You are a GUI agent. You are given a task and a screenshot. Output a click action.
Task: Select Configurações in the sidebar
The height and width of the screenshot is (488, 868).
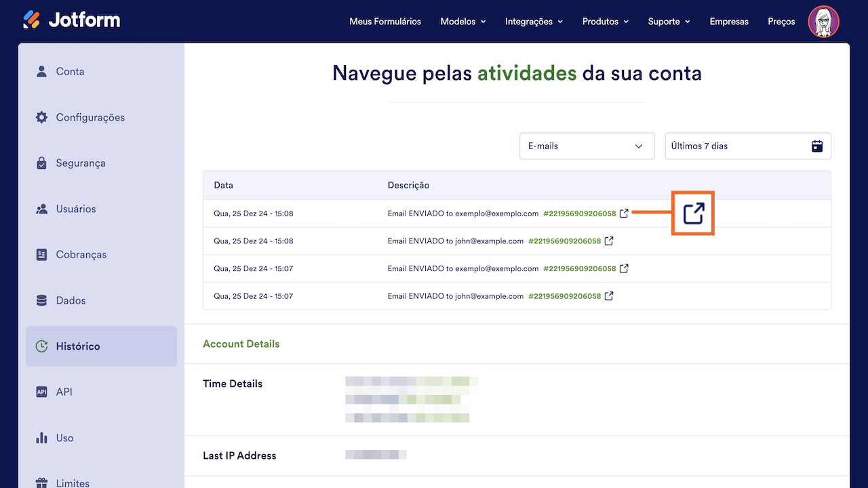[41, 117]
